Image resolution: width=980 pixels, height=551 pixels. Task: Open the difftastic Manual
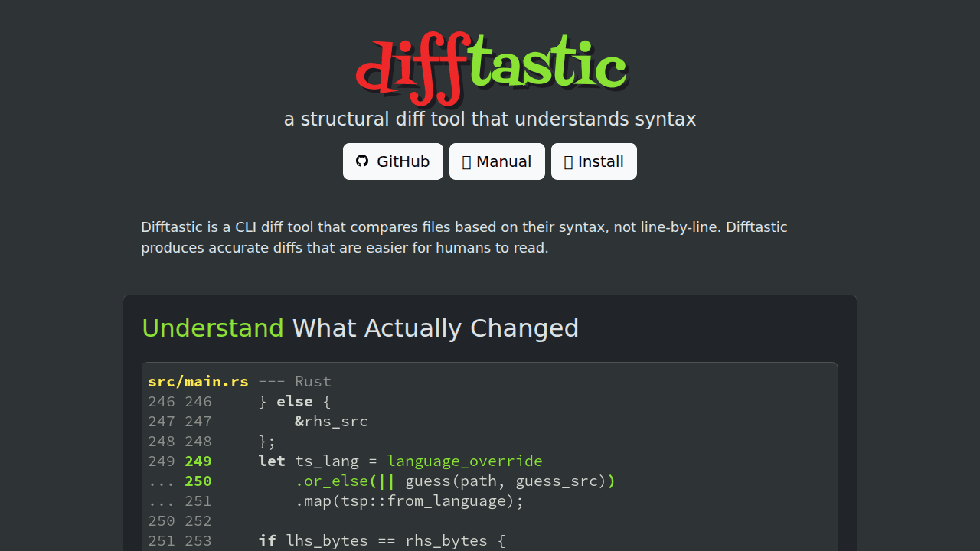pos(497,161)
